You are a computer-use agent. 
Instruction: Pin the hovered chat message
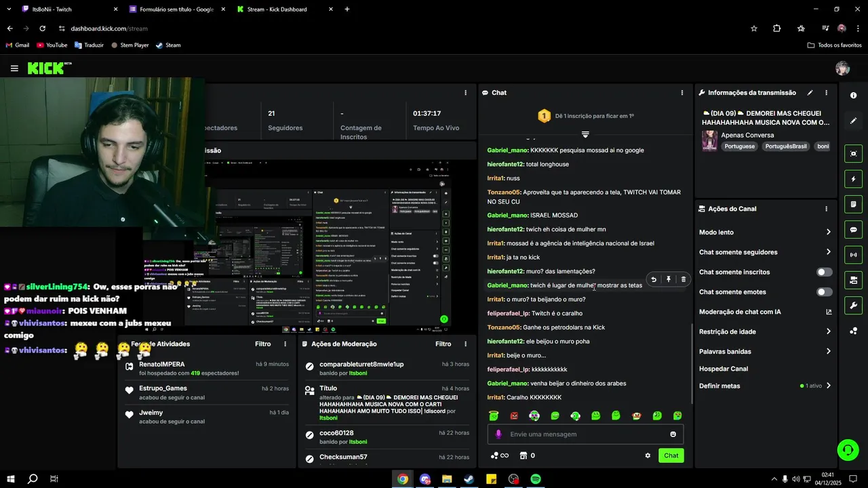tap(669, 279)
